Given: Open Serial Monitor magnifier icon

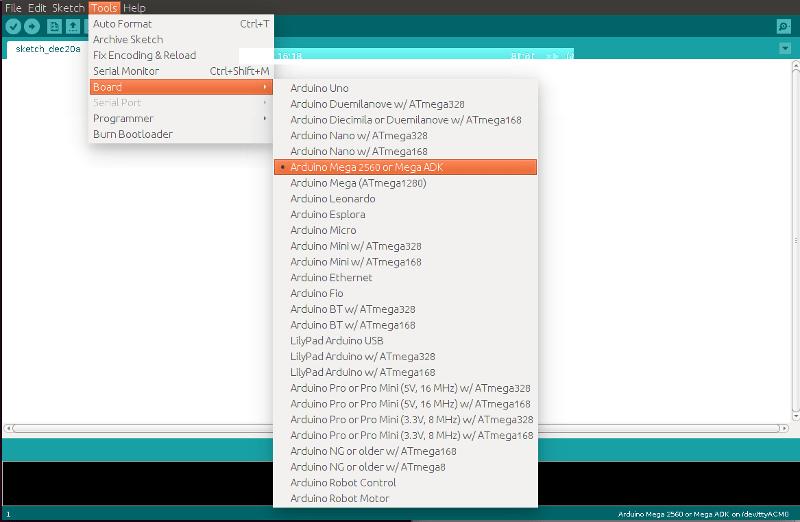Looking at the screenshot, I should (784, 26).
